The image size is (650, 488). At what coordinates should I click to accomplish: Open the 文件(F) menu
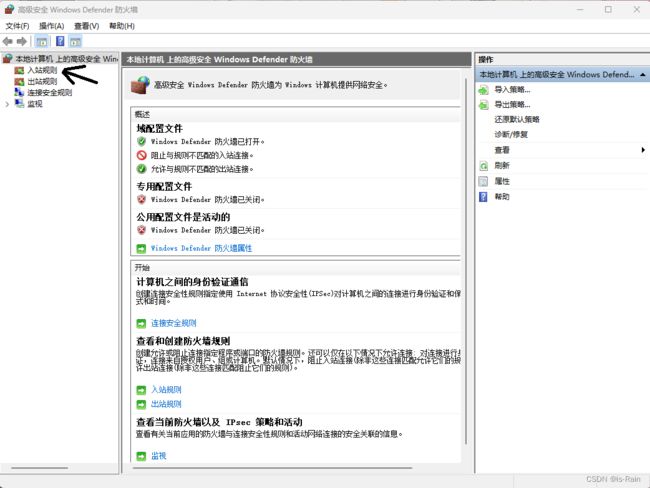(x=17, y=26)
